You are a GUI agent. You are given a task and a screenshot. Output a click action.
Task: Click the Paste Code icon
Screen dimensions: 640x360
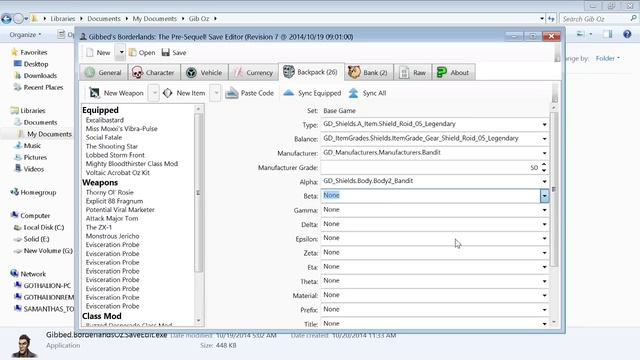click(232, 93)
